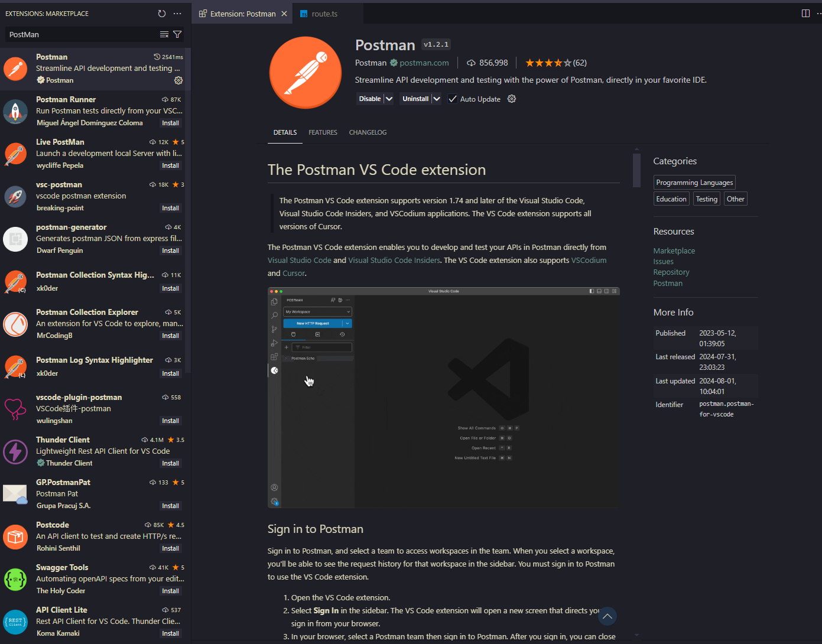Clear extensions search results icon

point(164,34)
